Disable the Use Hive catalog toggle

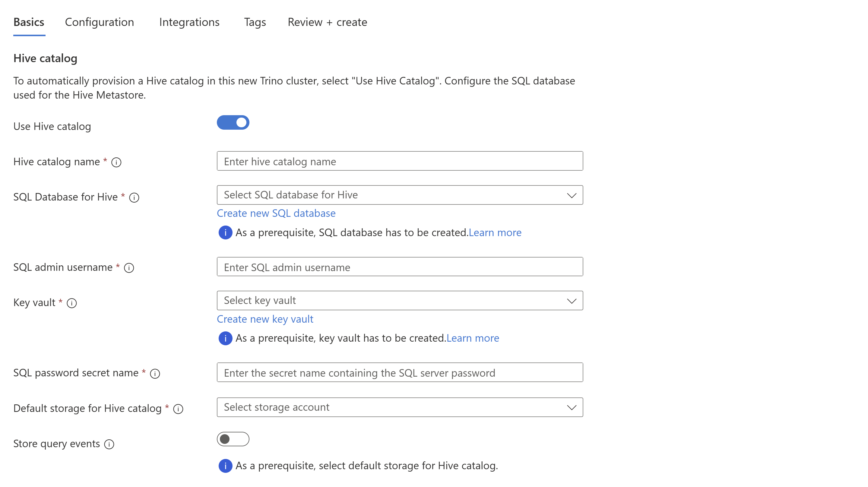click(233, 123)
